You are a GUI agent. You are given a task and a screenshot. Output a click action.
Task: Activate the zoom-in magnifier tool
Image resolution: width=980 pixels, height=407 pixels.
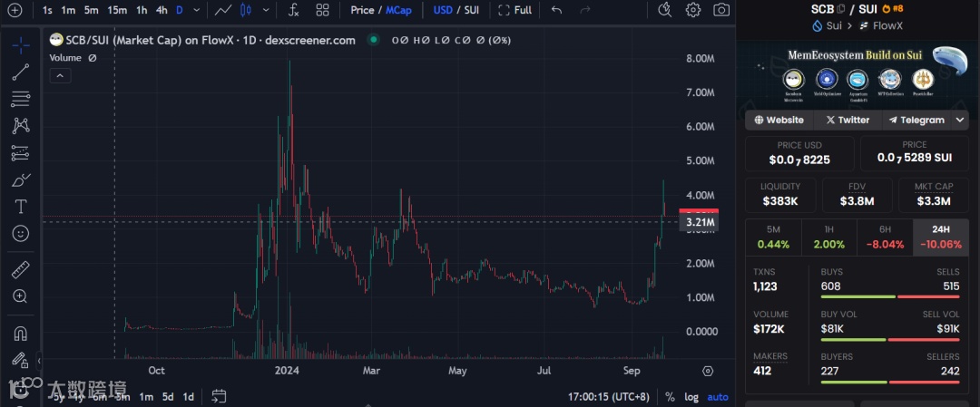click(x=21, y=296)
